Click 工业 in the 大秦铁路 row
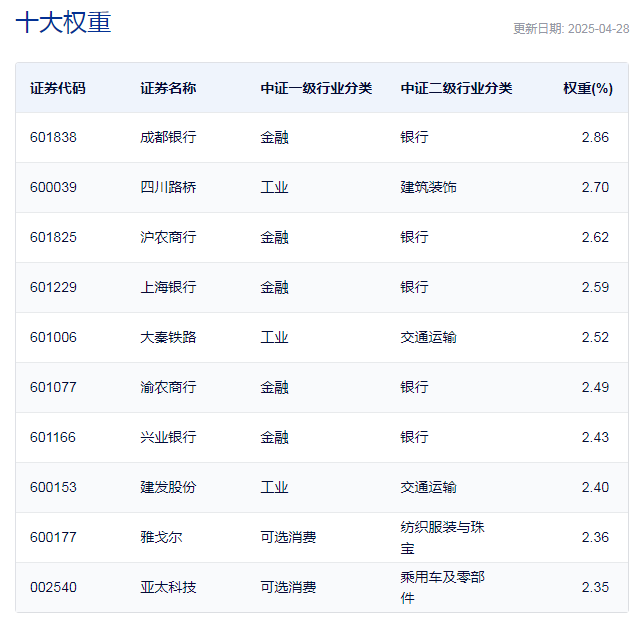 (274, 337)
